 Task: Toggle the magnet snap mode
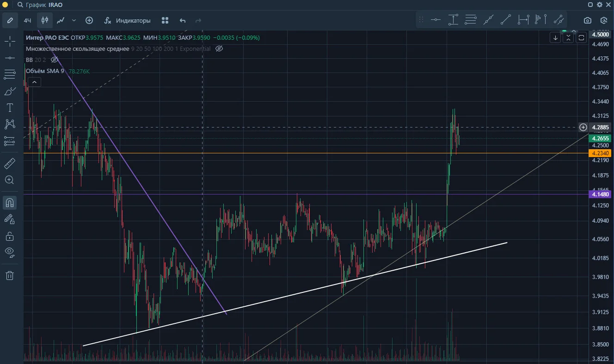pyautogui.click(x=9, y=202)
